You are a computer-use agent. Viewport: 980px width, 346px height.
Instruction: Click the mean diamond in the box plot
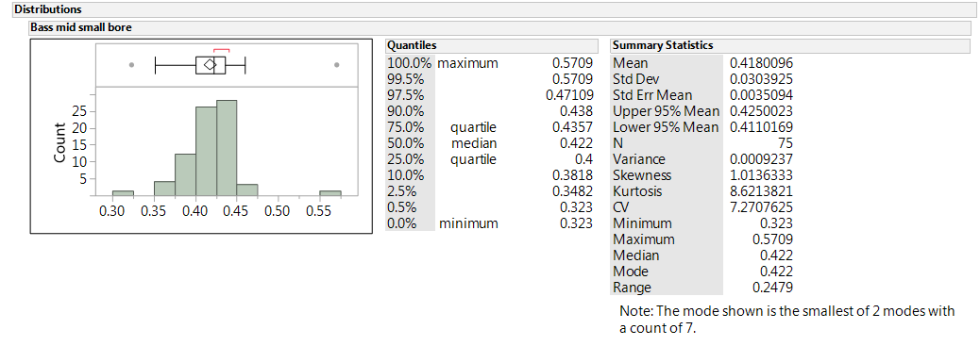click(x=210, y=64)
